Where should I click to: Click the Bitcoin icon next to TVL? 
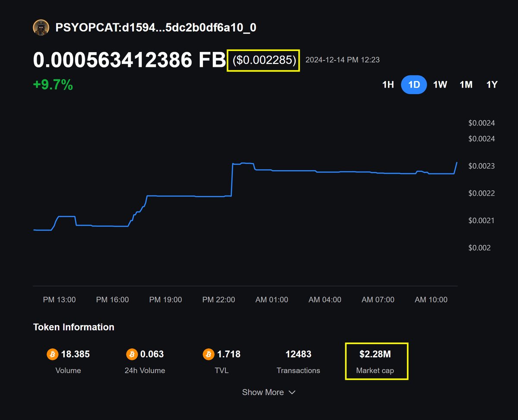click(x=208, y=354)
